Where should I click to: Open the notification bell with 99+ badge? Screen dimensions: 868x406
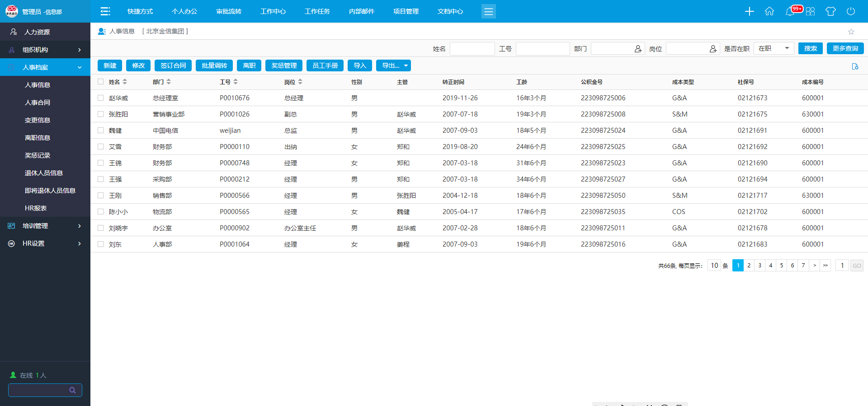(790, 11)
